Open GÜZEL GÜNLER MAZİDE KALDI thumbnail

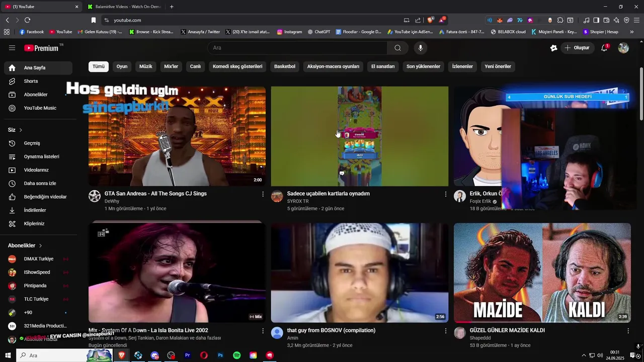pyautogui.click(x=542, y=273)
